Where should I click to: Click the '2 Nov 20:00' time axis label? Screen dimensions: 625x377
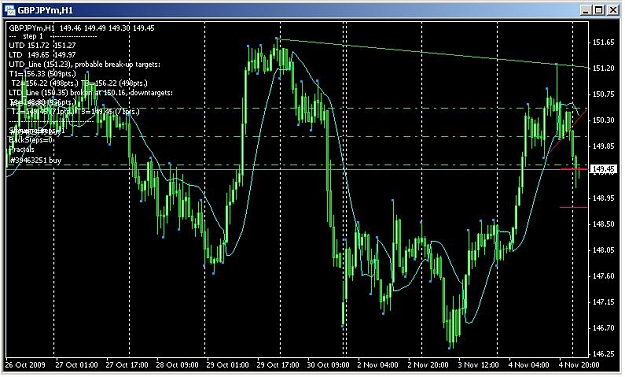428,365
